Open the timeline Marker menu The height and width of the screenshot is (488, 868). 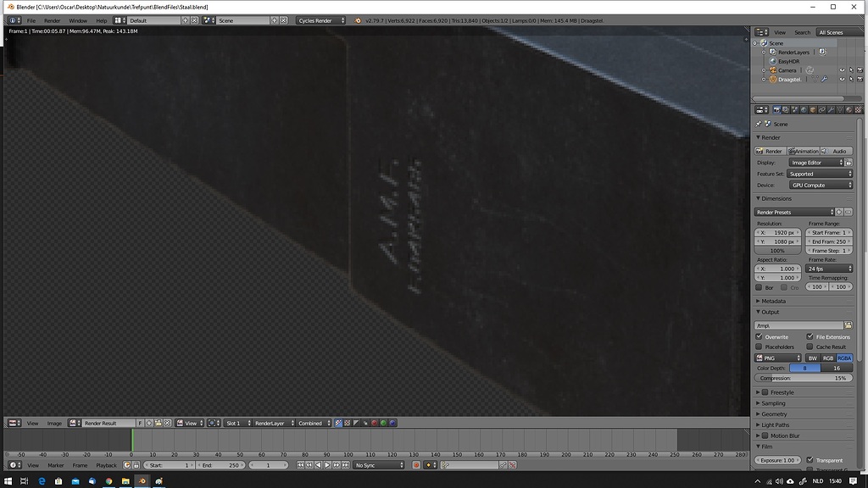55,465
